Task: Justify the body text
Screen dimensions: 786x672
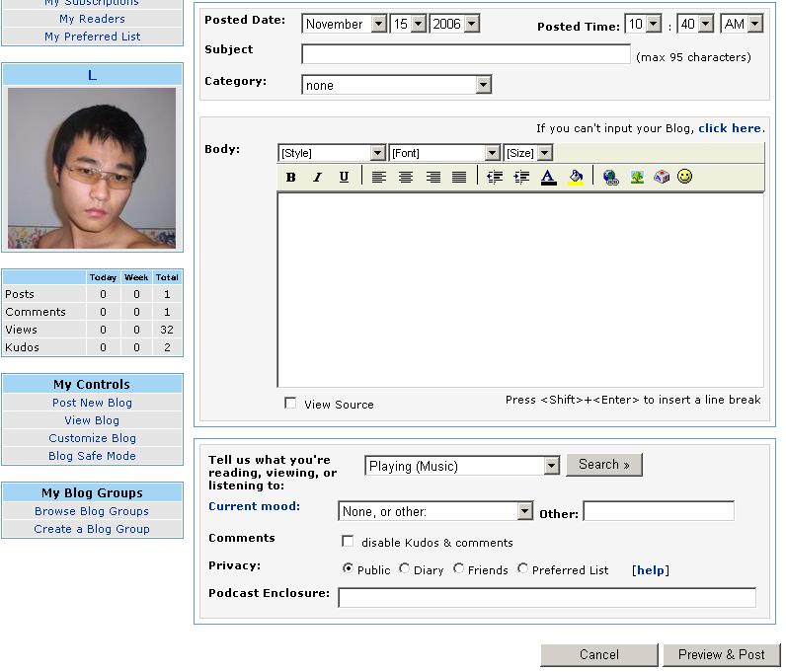Action: pos(459,177)
